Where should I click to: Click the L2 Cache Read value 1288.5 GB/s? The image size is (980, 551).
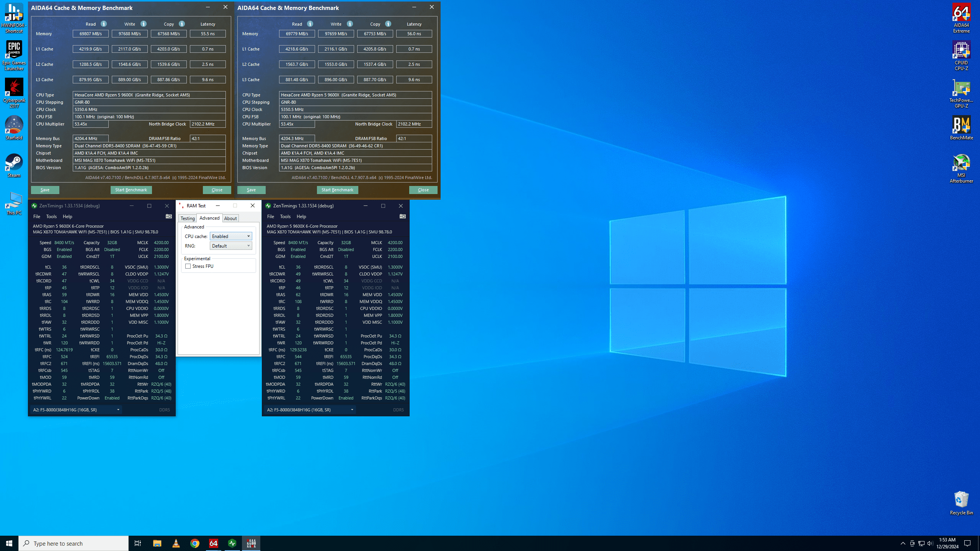tap(91, 64)
